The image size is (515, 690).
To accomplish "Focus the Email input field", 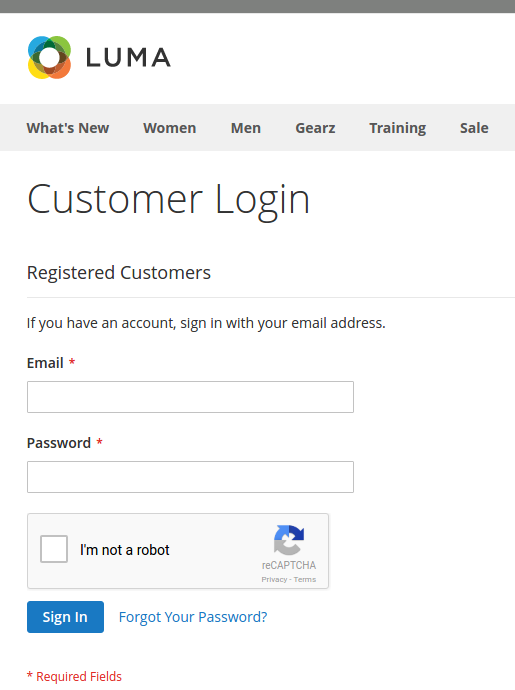I will 190,397.
